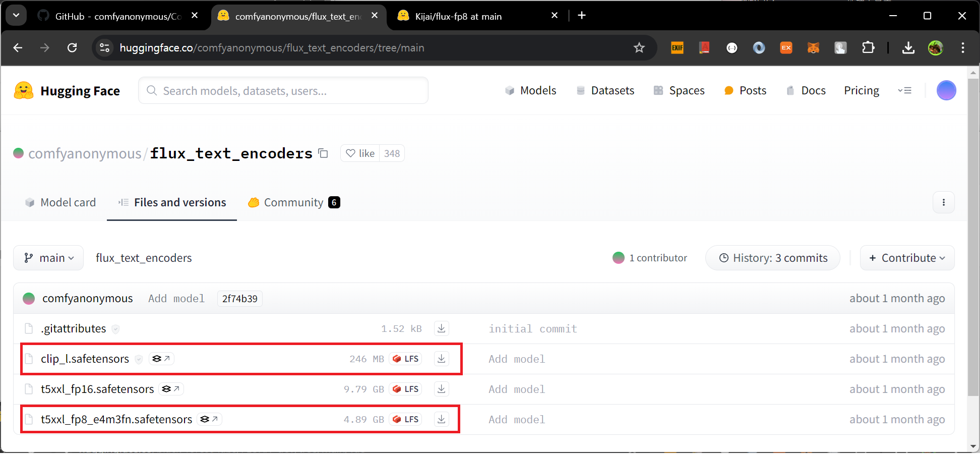Open commit hash 2f74b39
980x454 pixels.
click(239, 299)
